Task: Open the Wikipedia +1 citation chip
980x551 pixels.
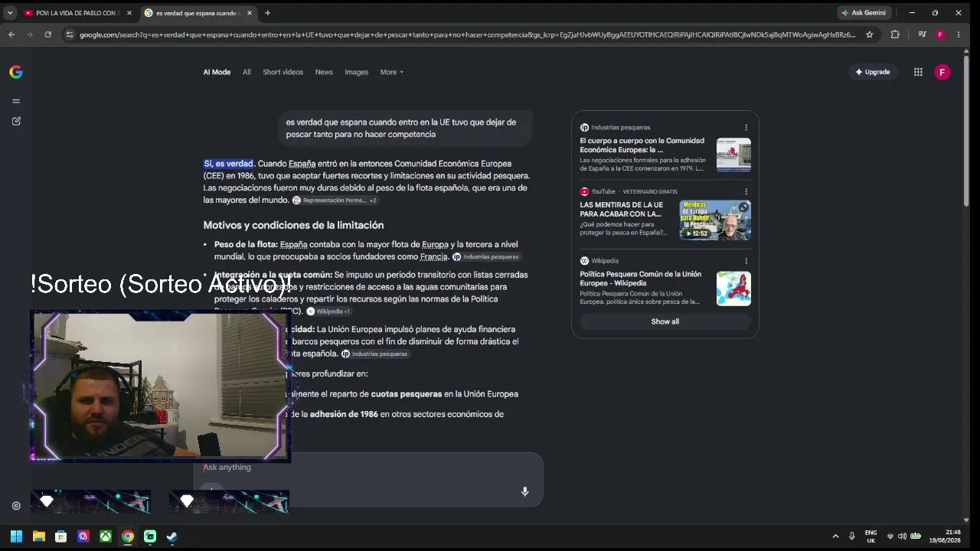Action: [328, 311]
